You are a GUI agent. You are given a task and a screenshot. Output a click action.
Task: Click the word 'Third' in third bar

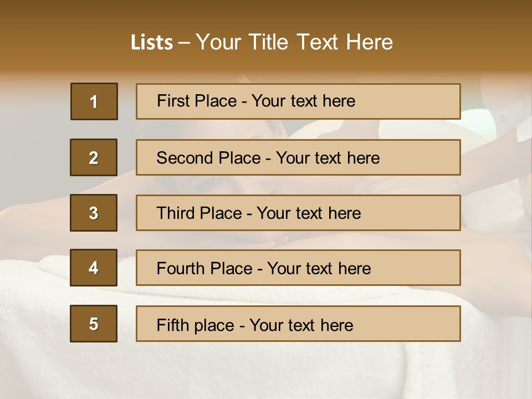click(x=176, y=213)
